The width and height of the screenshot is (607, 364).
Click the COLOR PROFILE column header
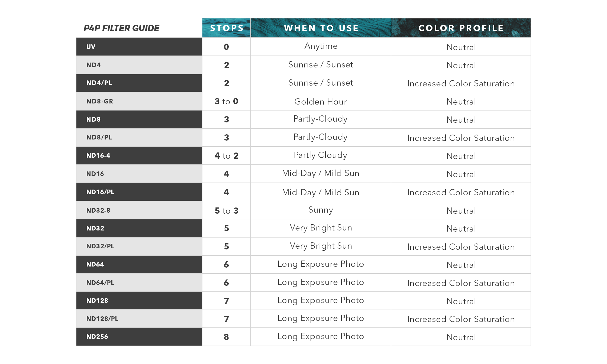tap(461, 28)
